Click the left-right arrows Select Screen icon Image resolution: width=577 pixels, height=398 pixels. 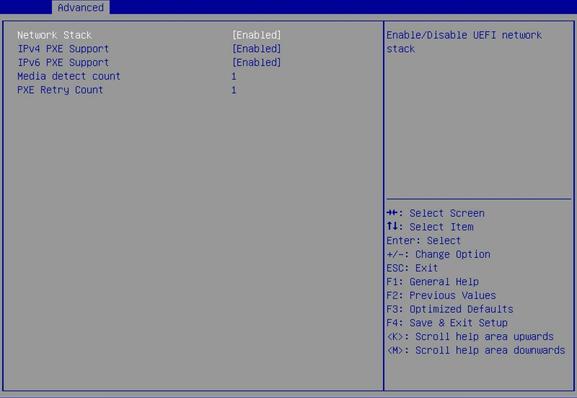coord(392,213)
